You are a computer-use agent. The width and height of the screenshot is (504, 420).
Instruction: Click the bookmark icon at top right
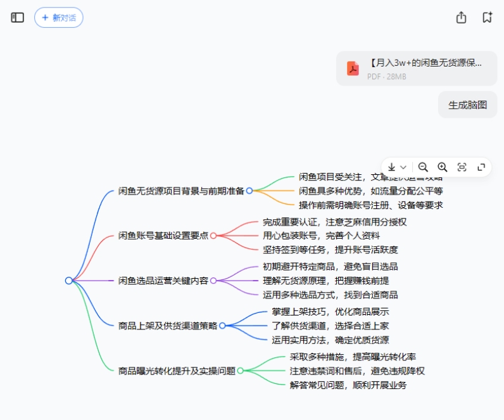click(x=487, y=18)
